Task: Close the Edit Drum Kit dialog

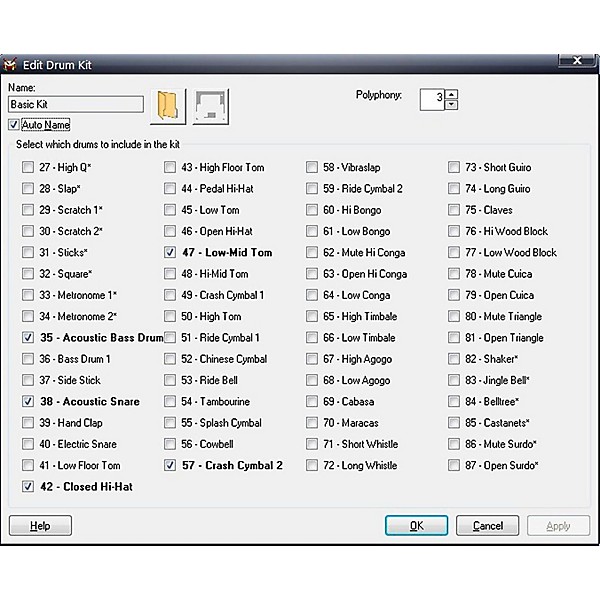Action: tap(577, 60)
